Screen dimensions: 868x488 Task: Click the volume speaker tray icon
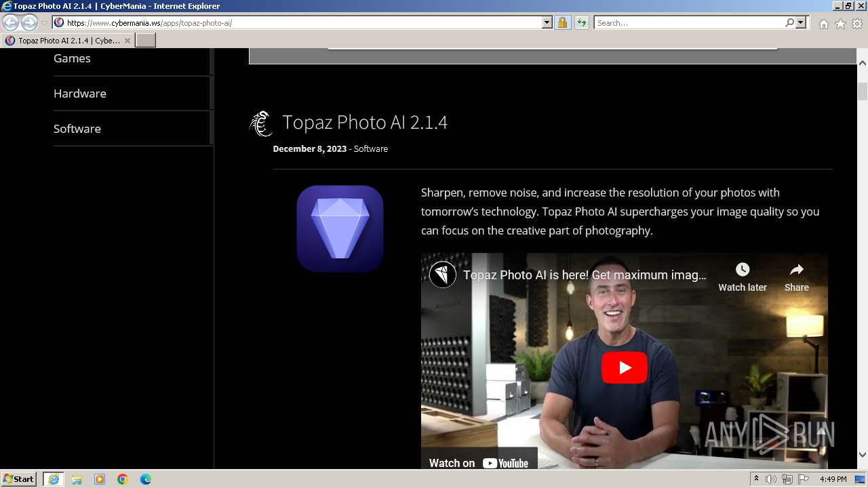click(x=771, y=479)
